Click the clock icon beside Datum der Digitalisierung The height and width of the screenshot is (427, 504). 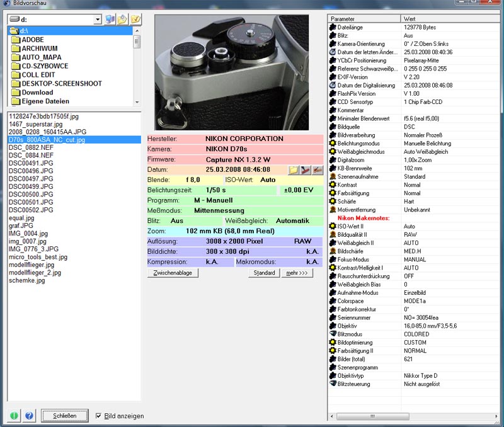(333, 85)
